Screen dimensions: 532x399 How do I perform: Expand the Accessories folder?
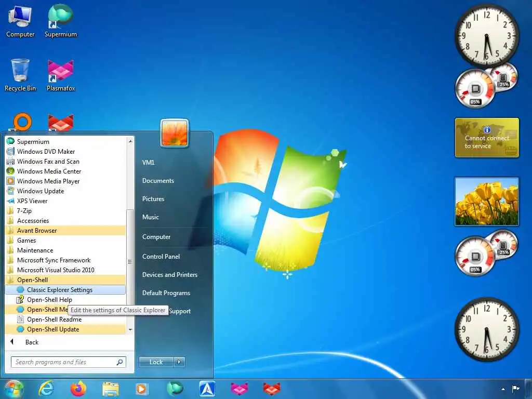65,220
